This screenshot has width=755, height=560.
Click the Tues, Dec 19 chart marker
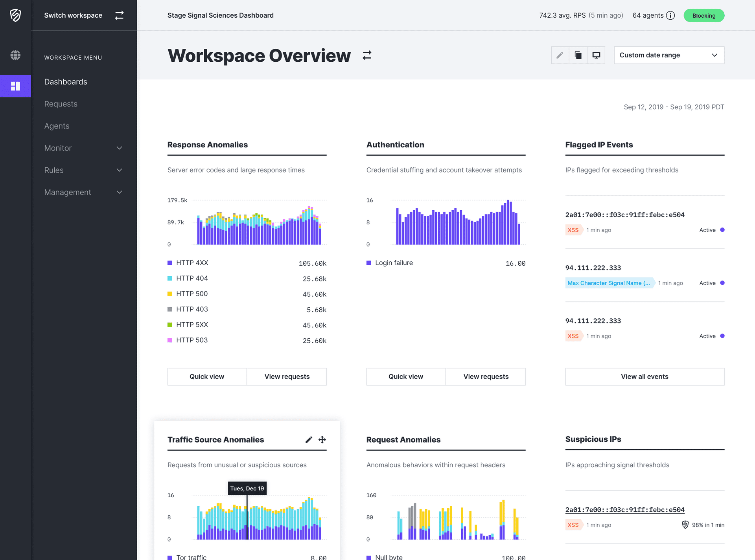247,488
